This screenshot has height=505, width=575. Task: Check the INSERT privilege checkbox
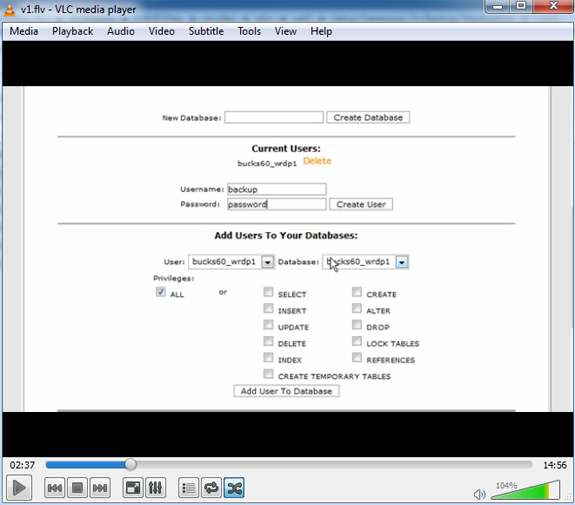(x=268, y=308)
